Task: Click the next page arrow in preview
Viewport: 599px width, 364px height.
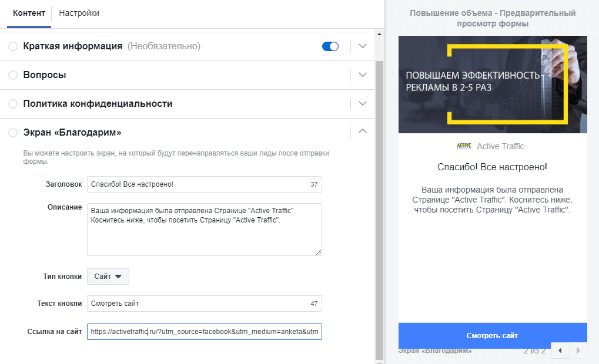Action: [x=578, y=350]
